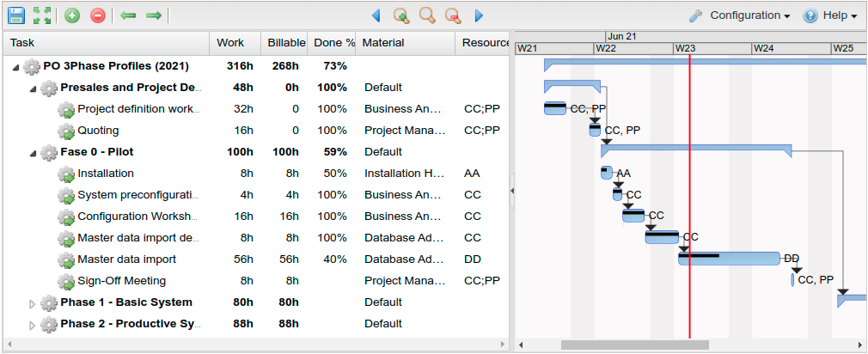Expand the Phase 1 - Basic System group

point(34,302)
